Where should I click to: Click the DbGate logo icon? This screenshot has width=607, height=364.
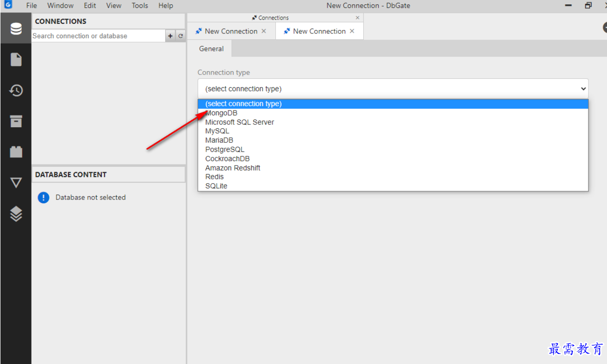[8, 5]
